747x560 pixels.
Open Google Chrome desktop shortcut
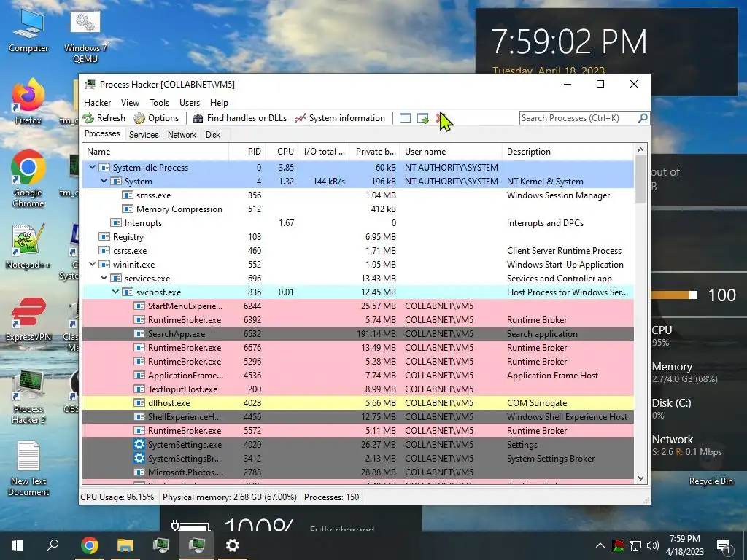28,179
